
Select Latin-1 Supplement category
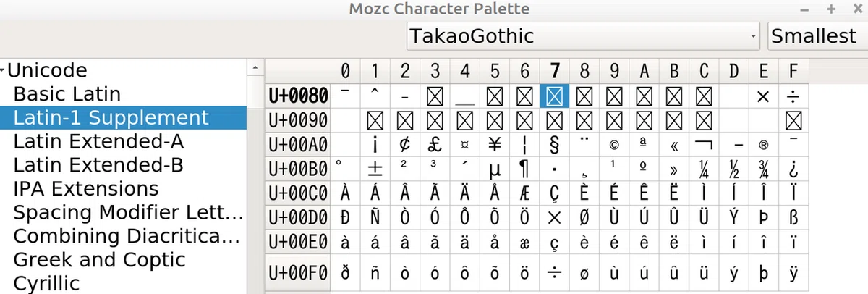pos(123,117)
